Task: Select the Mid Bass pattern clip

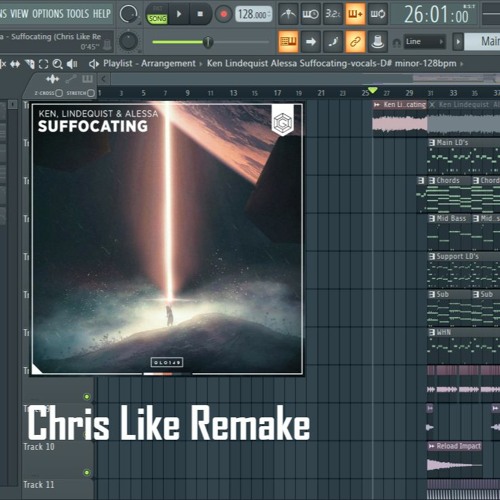Action: (x=450, y=233)
